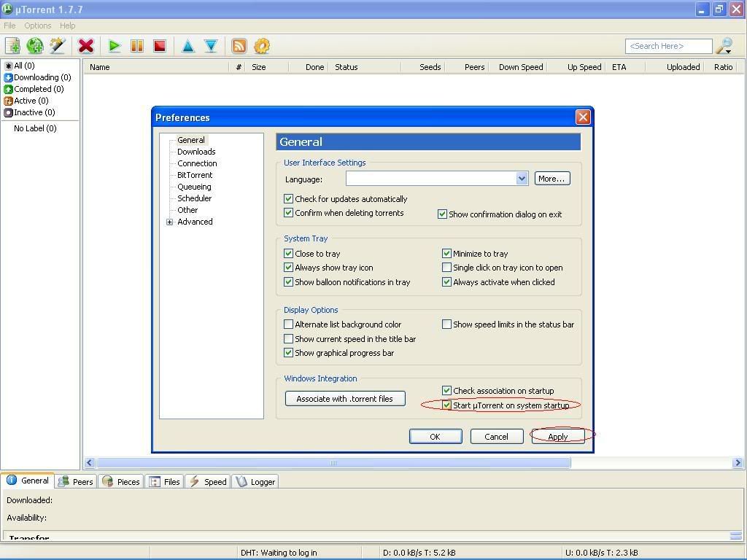Image resolution: width=747 pixels, height=560 pixels.
Task: Click the Apply button
Action: (558, 437)
